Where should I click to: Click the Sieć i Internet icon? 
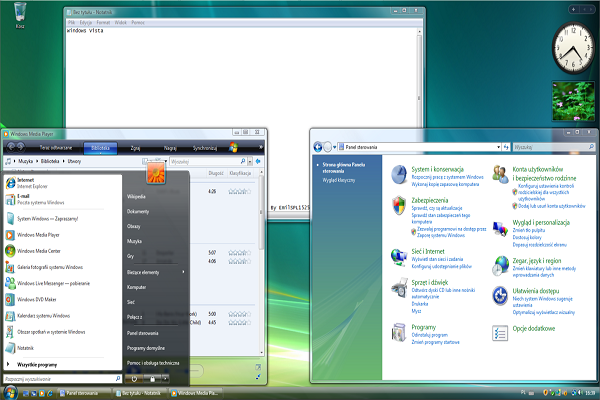pos(399,257)
